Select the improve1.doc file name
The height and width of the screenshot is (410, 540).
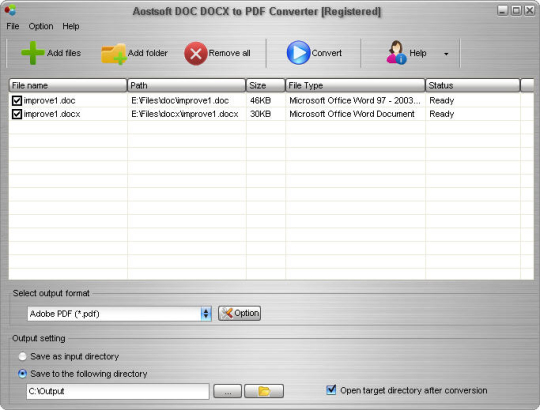[x=49, y=101]
